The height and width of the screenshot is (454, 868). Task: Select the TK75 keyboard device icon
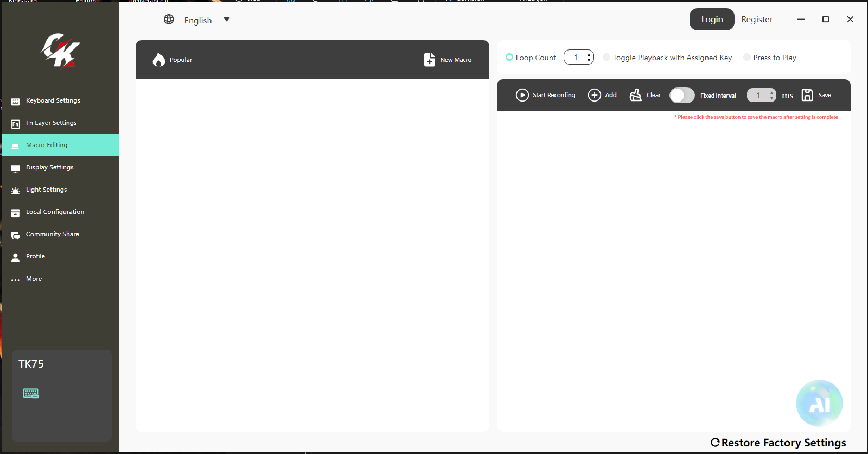point(31,393)
